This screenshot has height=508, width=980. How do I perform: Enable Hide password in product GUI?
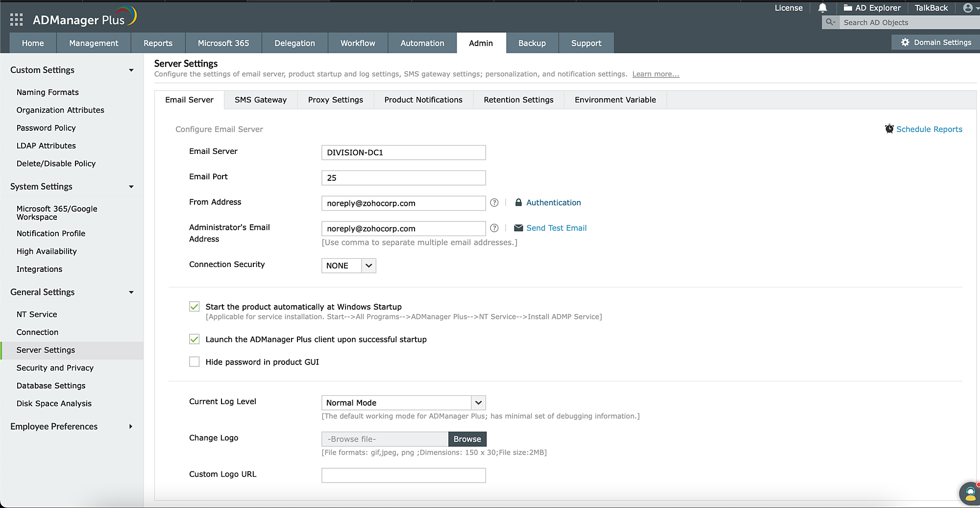pyautogui.click(x=195, y=362)
